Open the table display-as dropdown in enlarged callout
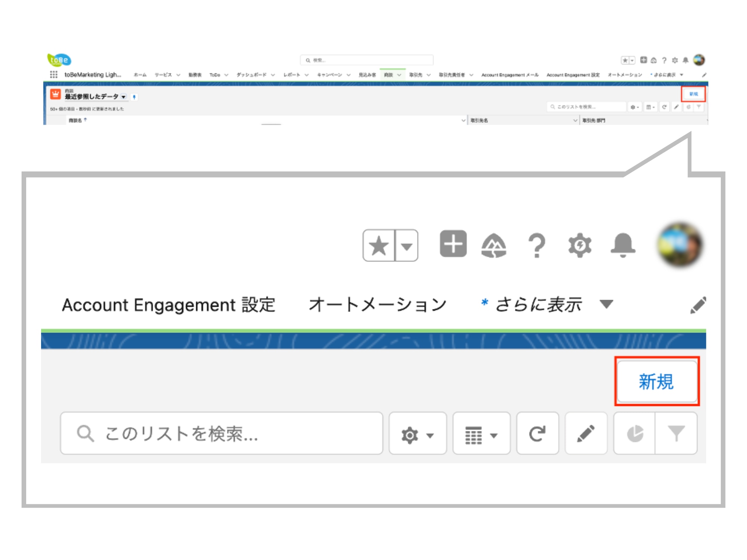Viewport: 747px width, 560px height. 481,433
